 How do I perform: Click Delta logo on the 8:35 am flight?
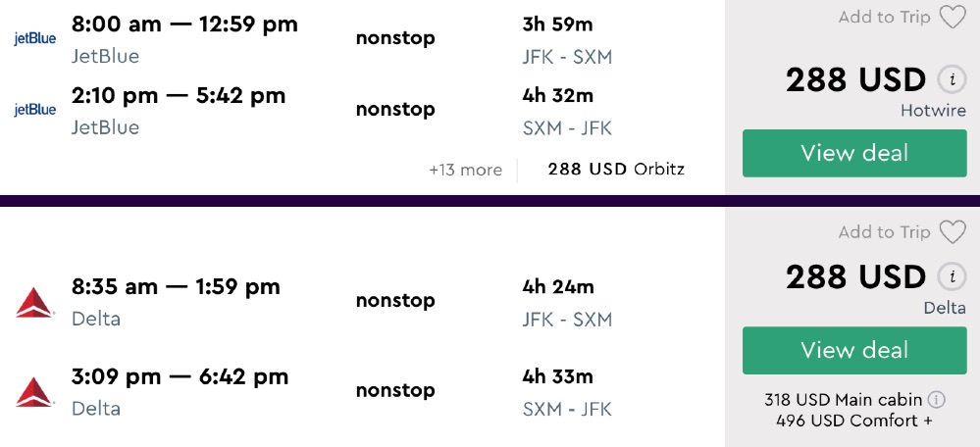pos(35,302)
